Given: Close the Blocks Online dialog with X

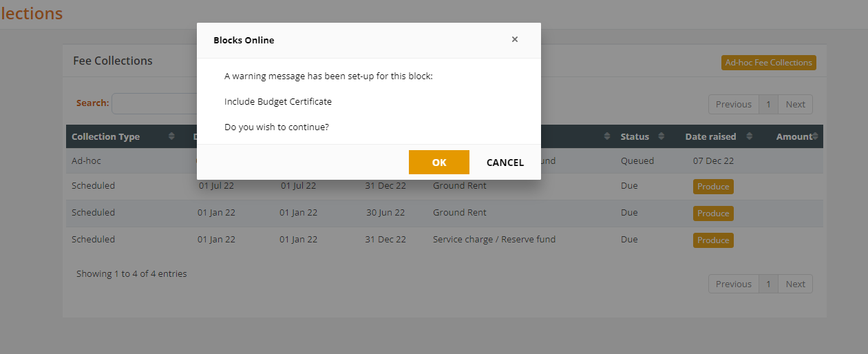Looking at the screenshot, I should (x=514, y=39).
